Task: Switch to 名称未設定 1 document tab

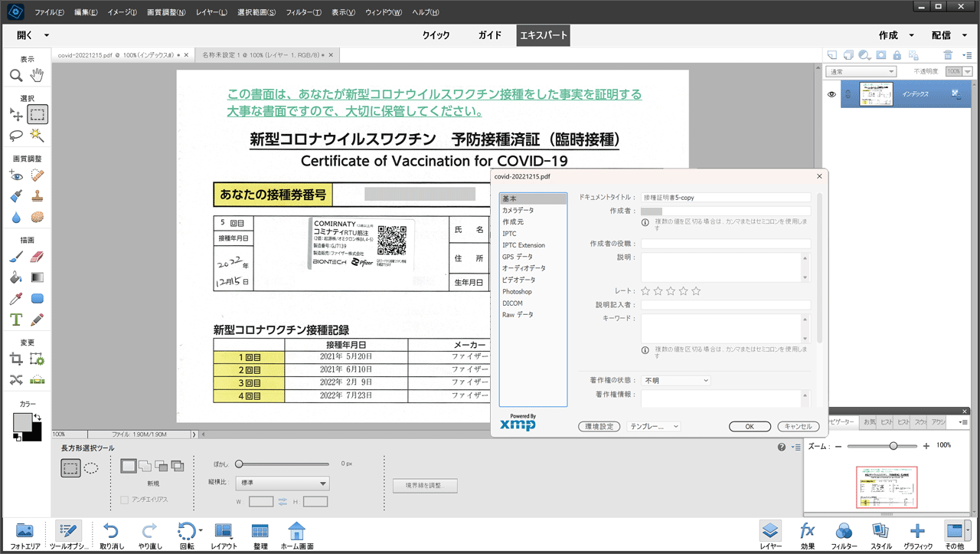Action: point(265,56)
